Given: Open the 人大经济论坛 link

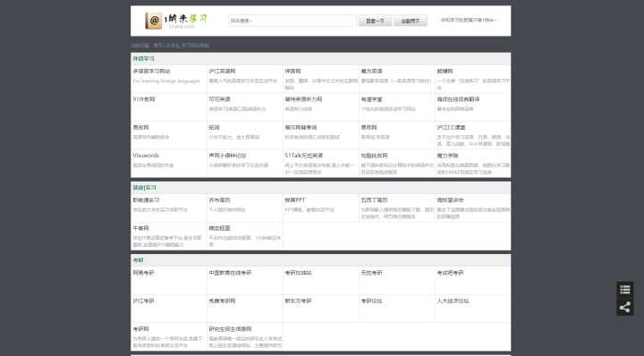Looking at the screenshot, I should tap(453, 301).
